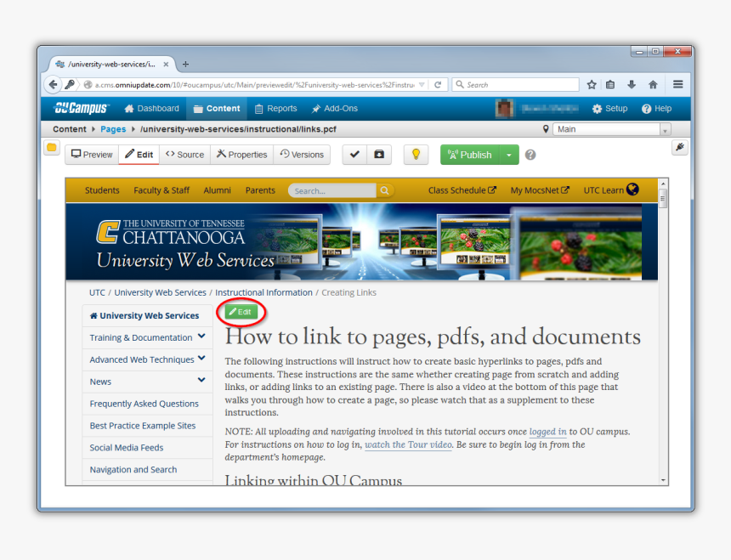Open a new browser tab plus button
Screen dimensions: 731x560
coord(185,65)
